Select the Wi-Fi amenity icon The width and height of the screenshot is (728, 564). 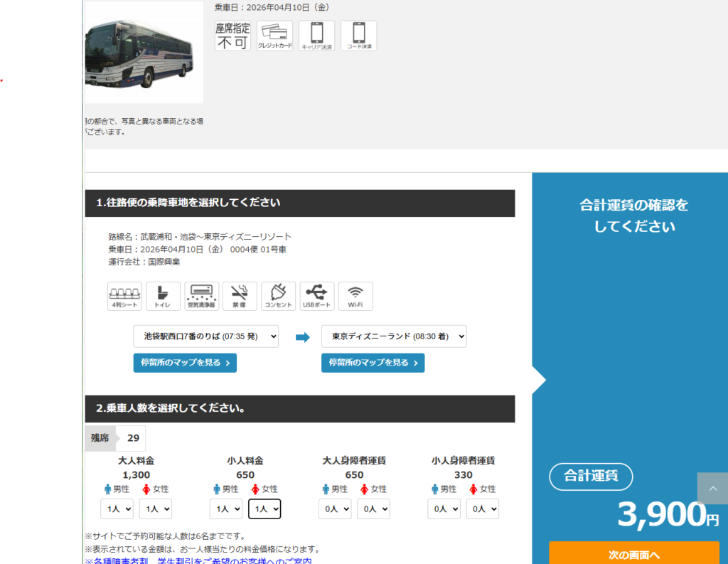pos(355,296)
